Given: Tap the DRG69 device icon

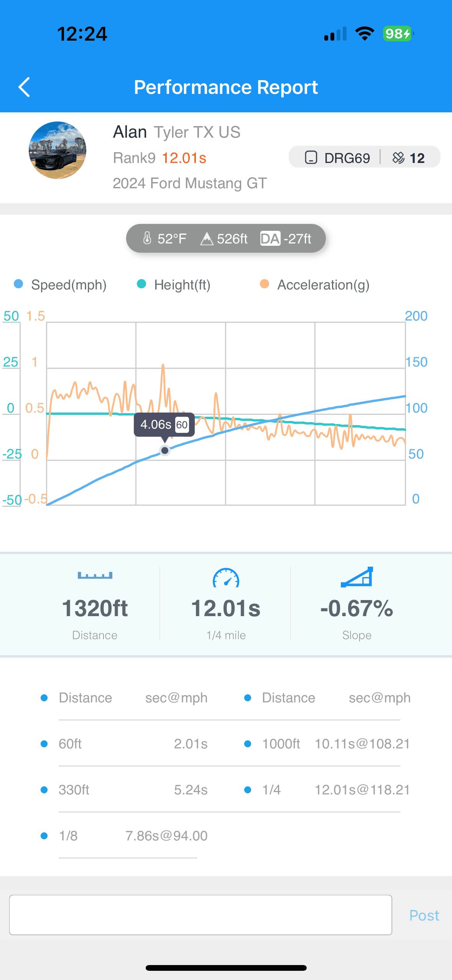Looking at the screenshot, I should click(311, 158).
